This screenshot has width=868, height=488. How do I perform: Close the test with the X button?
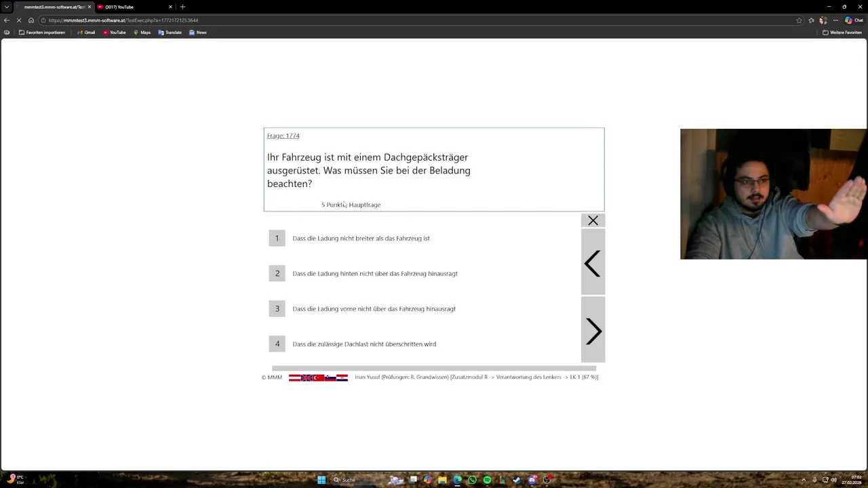(x=593, y=220)
